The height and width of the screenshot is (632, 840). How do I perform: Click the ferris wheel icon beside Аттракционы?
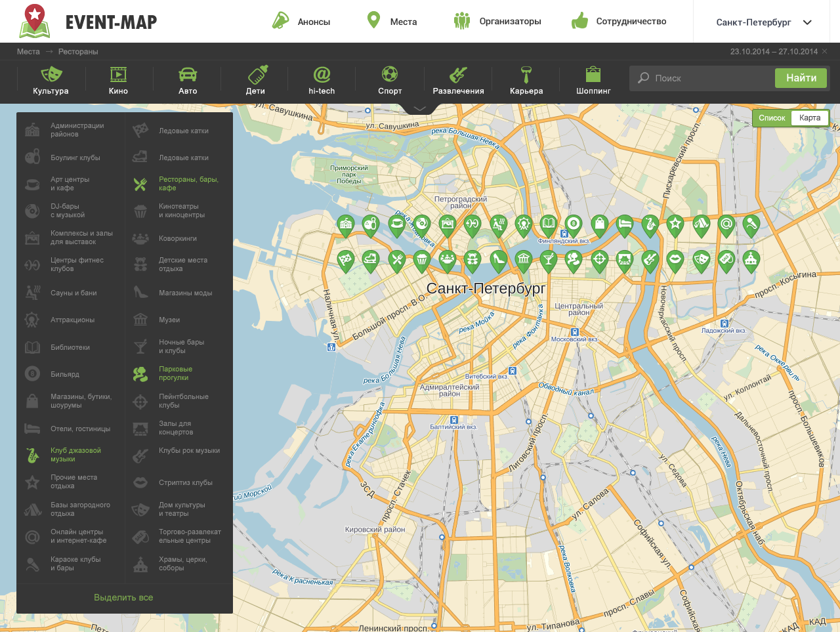[32, 320]
